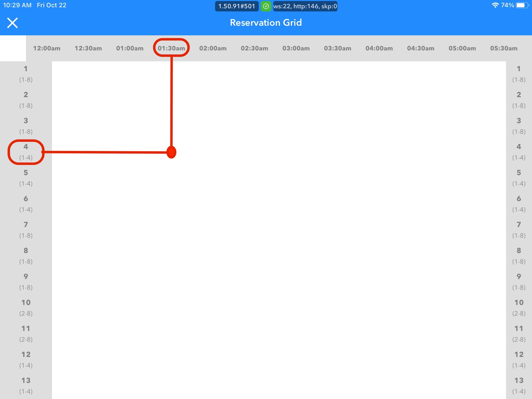Screen dimensions: 532x399
Task: Select table 13 (1-4) in right column
Action: click(519, 386)
